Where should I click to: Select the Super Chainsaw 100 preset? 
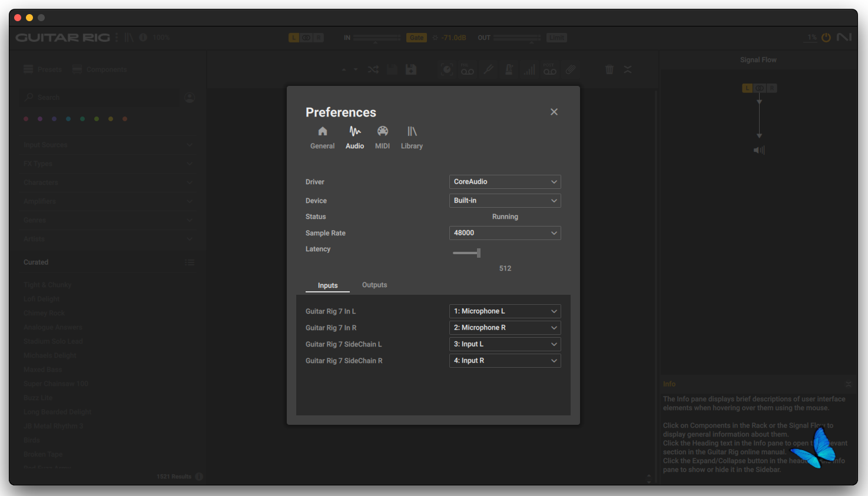56,384
